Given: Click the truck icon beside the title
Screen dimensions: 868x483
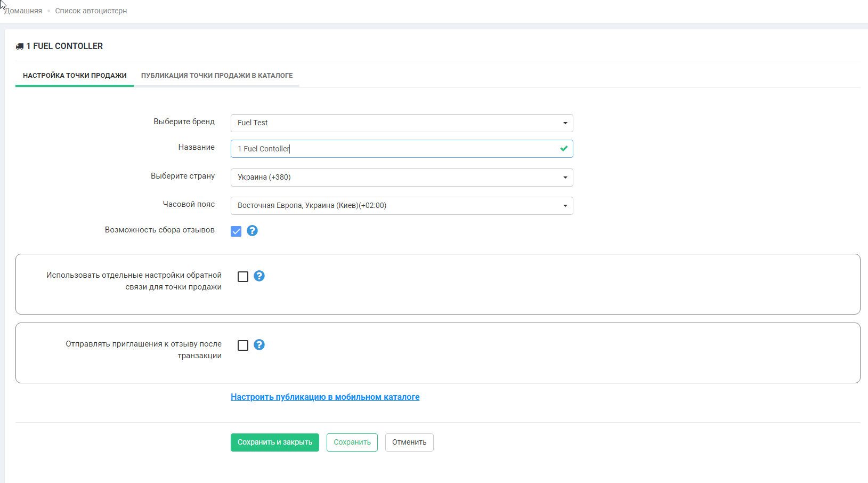Looking at the screenshot, I should (x=20, y=46).
